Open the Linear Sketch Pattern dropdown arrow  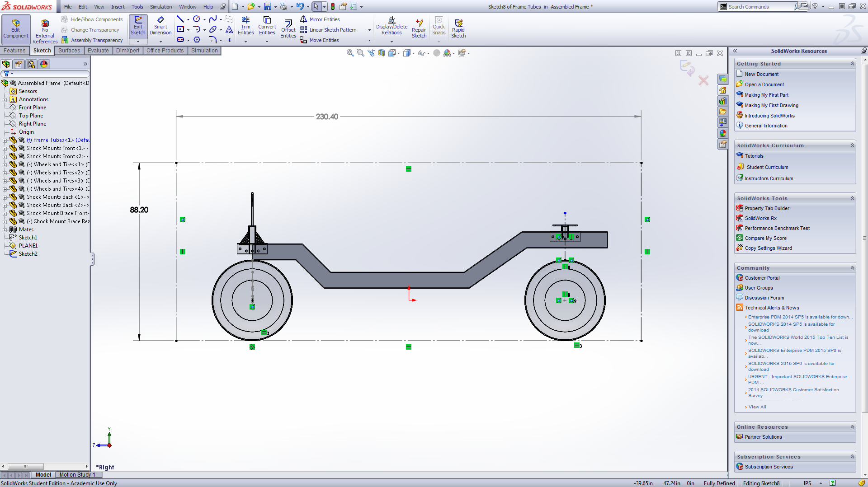coord(369,30)
